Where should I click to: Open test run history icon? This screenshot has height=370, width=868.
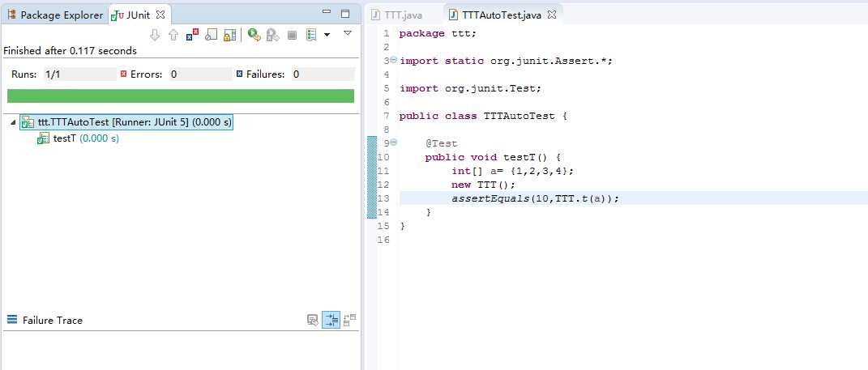click(311, 35)
